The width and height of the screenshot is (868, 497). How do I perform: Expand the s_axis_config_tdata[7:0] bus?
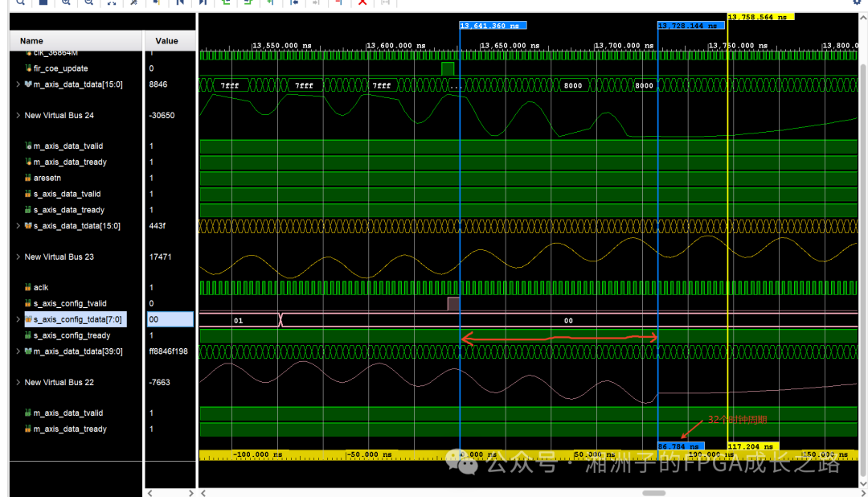tap(18, 319)
